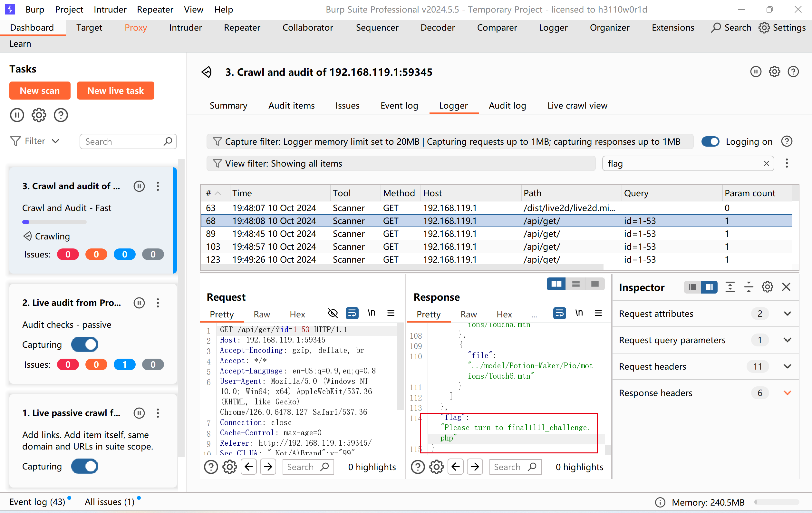Switch to the Proxy tab

point(136,27)
